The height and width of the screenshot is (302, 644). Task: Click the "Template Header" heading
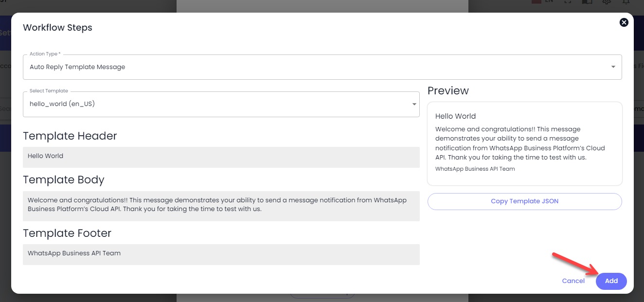click(x=70, y=136)
